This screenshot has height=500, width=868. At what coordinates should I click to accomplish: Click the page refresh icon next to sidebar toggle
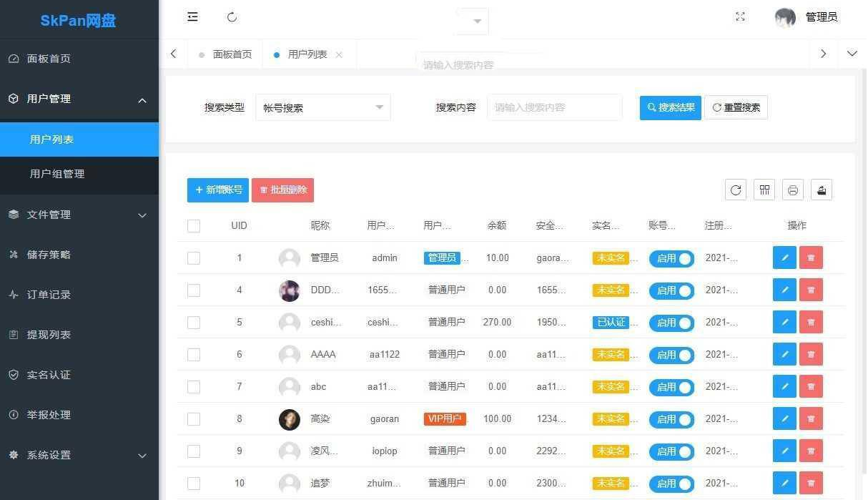pyautogui.click(x=232, y=16)
